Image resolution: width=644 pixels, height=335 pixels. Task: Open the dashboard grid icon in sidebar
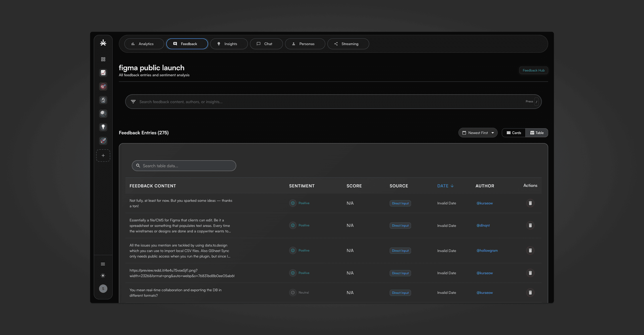[x=103, y=59]
